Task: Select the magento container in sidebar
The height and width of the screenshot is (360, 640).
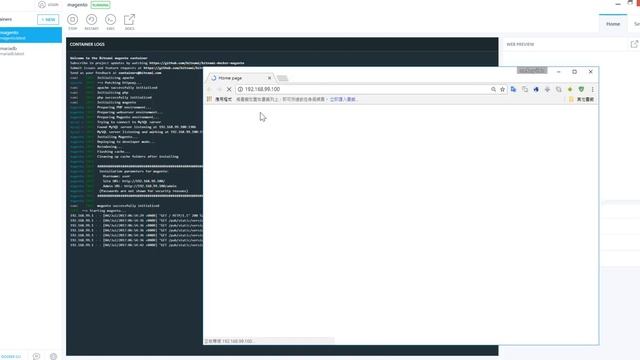Action: point(31,35)
